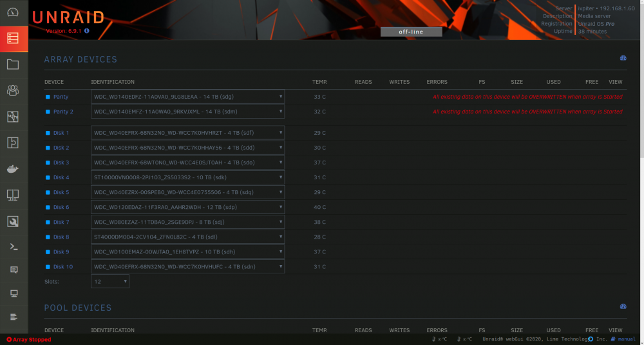Image resolution: width=644 pixels, height=345 pixels.
Task: Click the UNRAID logo in header
Action: pos(68,17)
